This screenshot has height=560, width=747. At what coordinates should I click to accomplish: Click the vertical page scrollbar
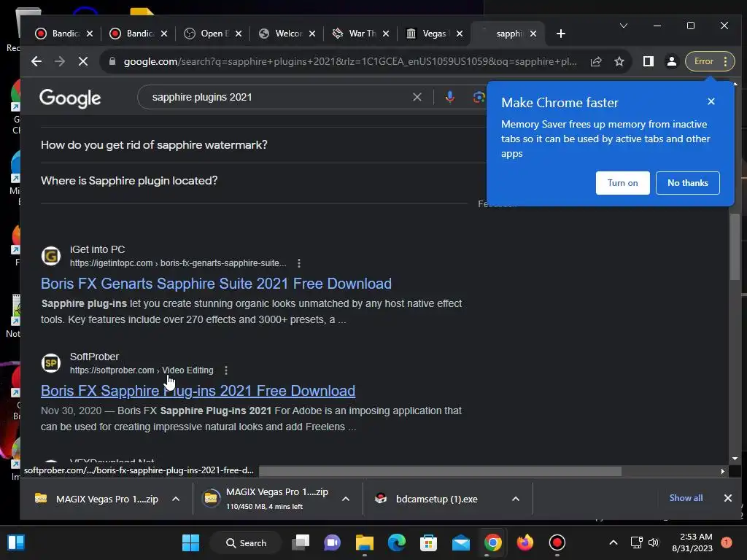pos(735,246)
